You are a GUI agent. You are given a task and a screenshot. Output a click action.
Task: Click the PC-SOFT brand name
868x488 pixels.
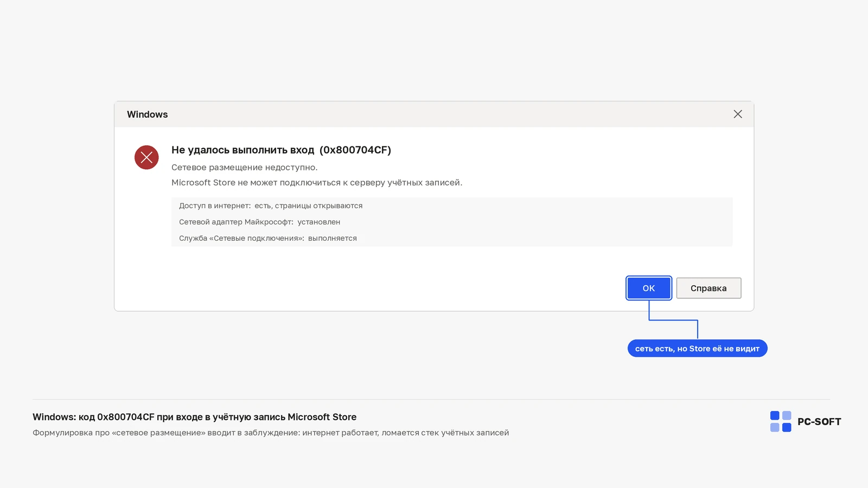pos(819,422)
